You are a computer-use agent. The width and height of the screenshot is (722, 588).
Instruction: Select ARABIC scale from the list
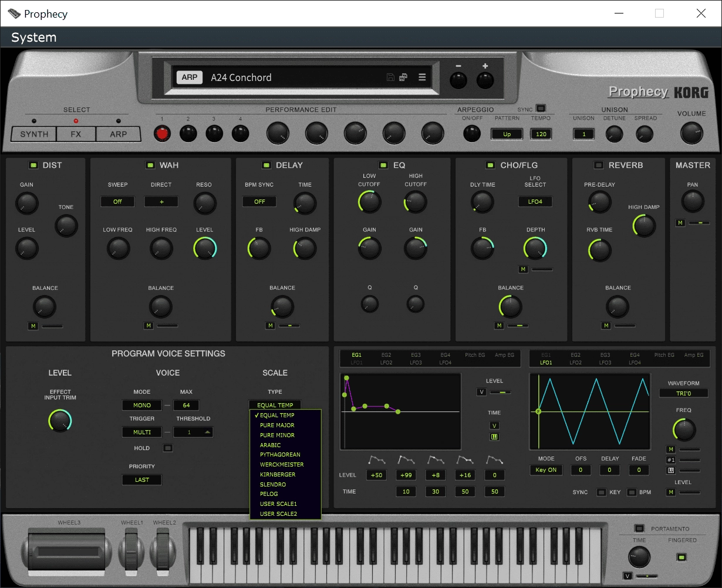point(286,445)
